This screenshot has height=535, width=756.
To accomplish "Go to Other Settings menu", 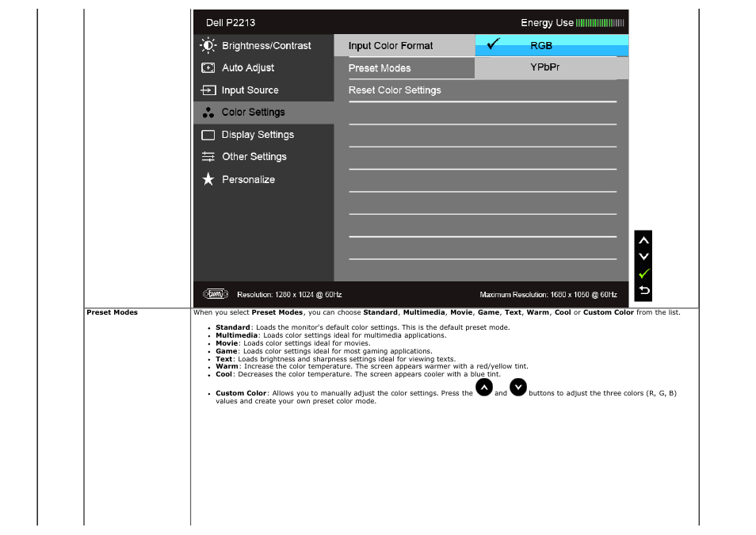I will tap(264, 157).
